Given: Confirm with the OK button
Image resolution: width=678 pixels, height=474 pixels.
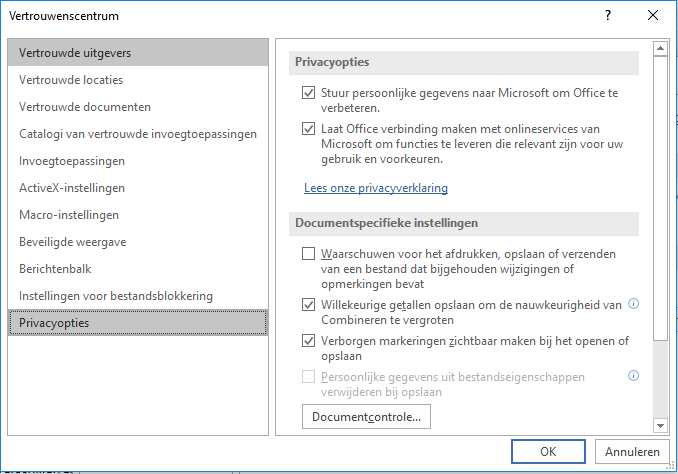Looking at the screenshot, I should pyautogui.click(x=548, y=452).
